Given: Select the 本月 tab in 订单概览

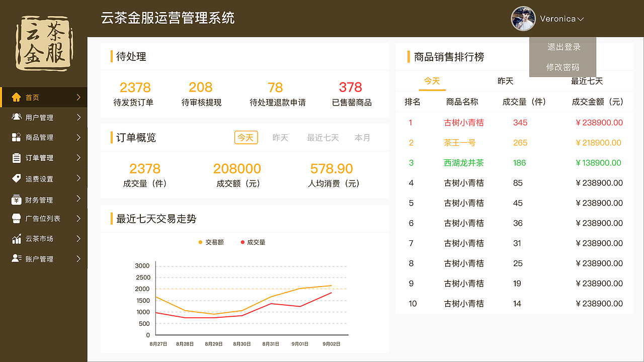Looking at the screenshot, I should pos(362,137).
